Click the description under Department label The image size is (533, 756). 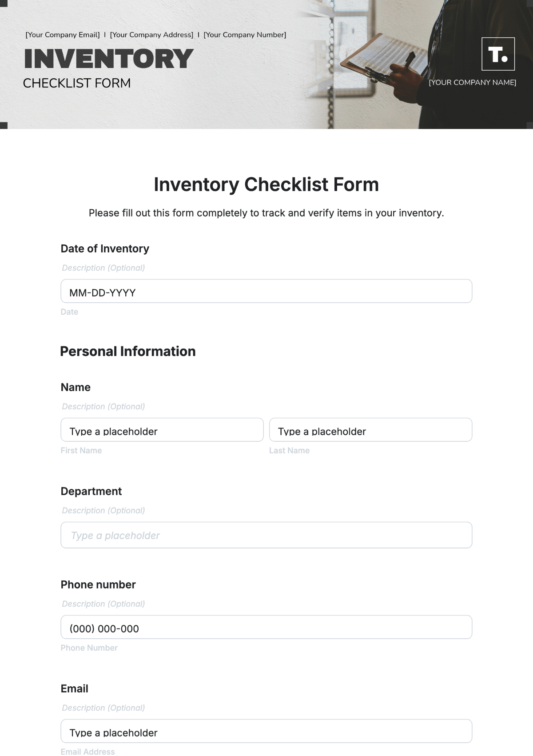pyautogui.click(x=103, y=511)
